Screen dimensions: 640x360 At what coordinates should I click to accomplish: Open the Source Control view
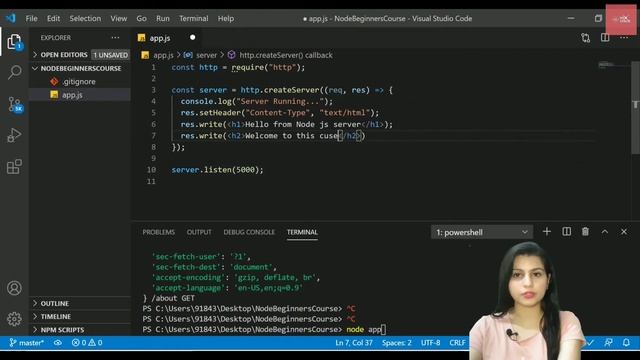(x=15, y=104)
